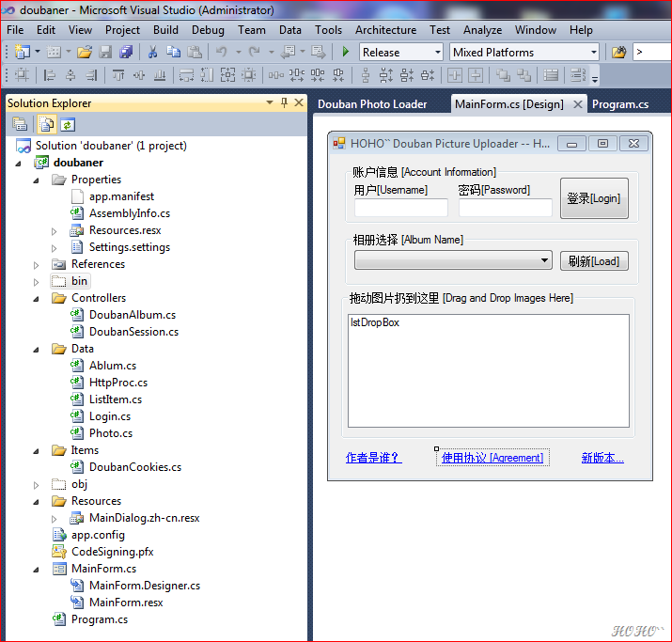Image resolution: width=672 pixels, height=642 pixels.
Task: Click Align Lefts layout icon
Action: [x=49, y=75]
